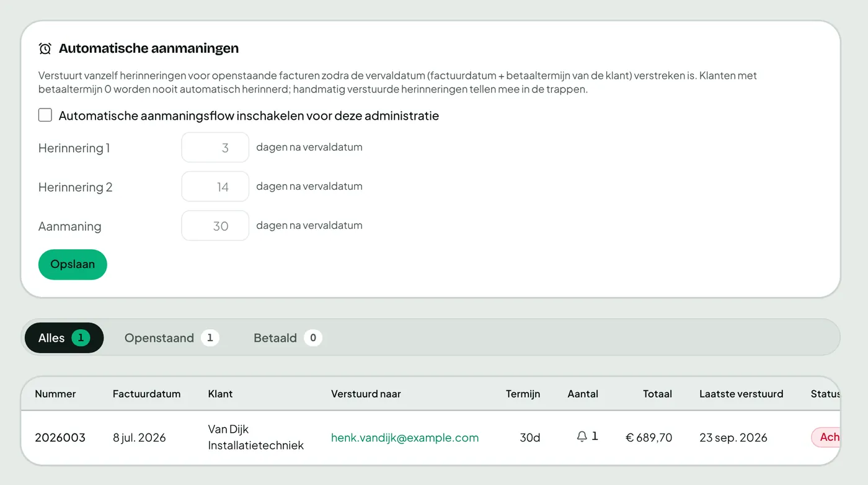Click the last sent date 23 sep. 2026
This screenshot has height=485, width=868.
(733, 438)
